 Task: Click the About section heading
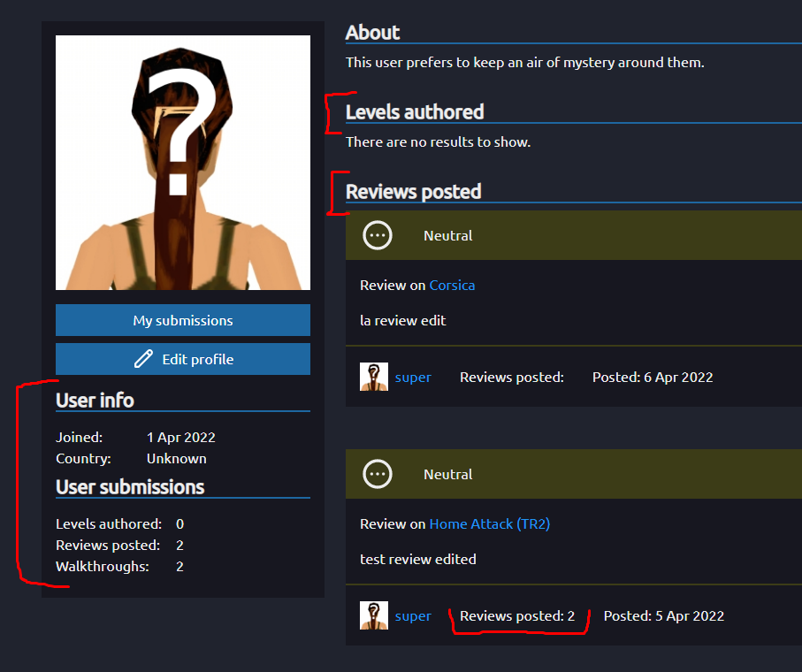point(372,32)
